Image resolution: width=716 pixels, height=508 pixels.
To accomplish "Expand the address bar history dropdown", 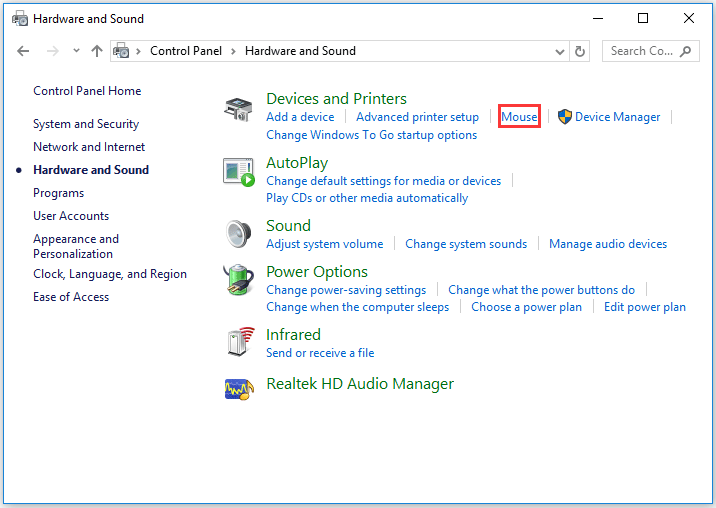I will point(559,52).
